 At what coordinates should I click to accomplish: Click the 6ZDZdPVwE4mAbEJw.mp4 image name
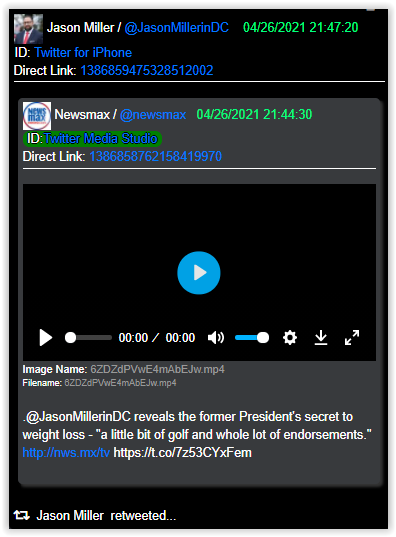158,369
